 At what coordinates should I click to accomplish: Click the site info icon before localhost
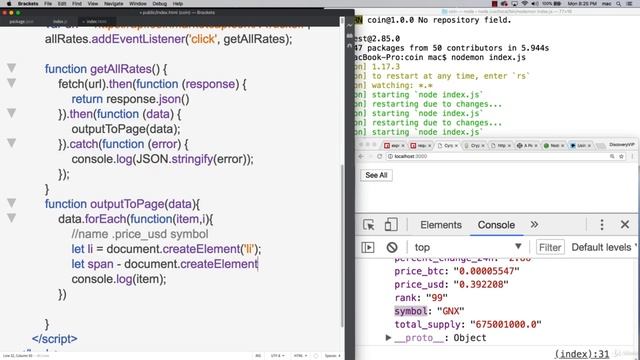(x=390, y=156)
